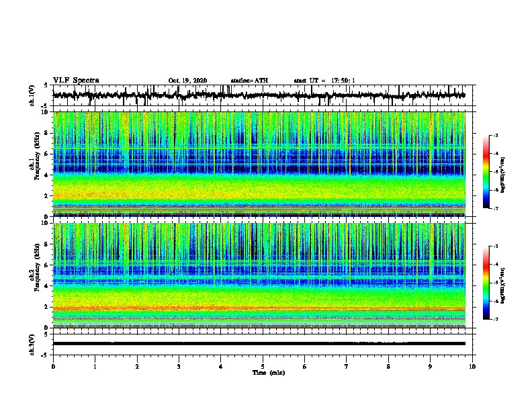Viewport: 532px width, 411px height.
Task: Click the "2" kHz tick on ch.2 spectrogram
Action: point(47,307)
